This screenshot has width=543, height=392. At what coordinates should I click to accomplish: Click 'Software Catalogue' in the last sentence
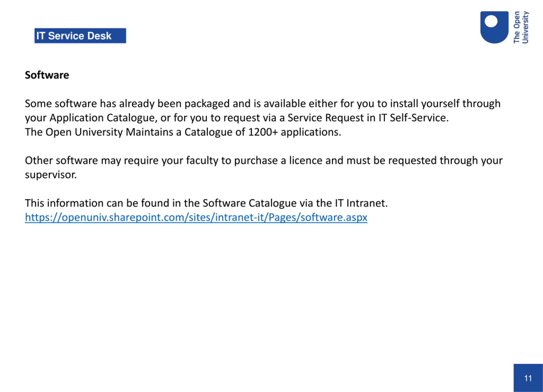pos(249,203)
